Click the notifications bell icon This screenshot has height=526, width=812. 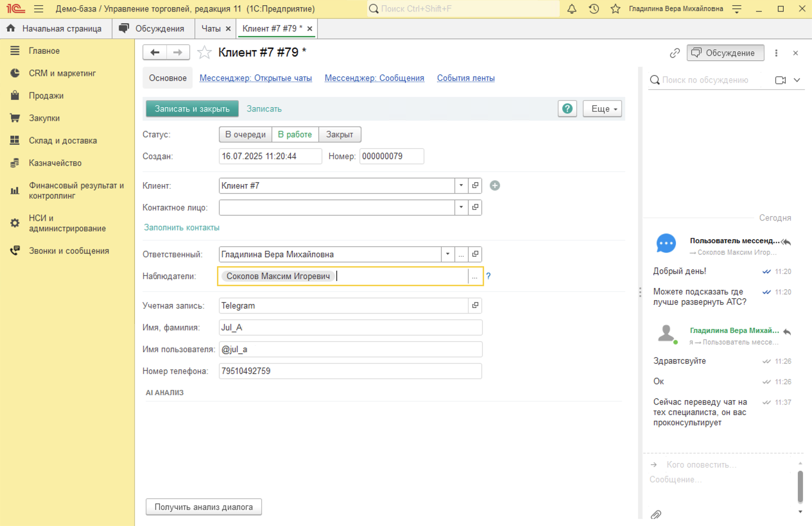point(572,9)
